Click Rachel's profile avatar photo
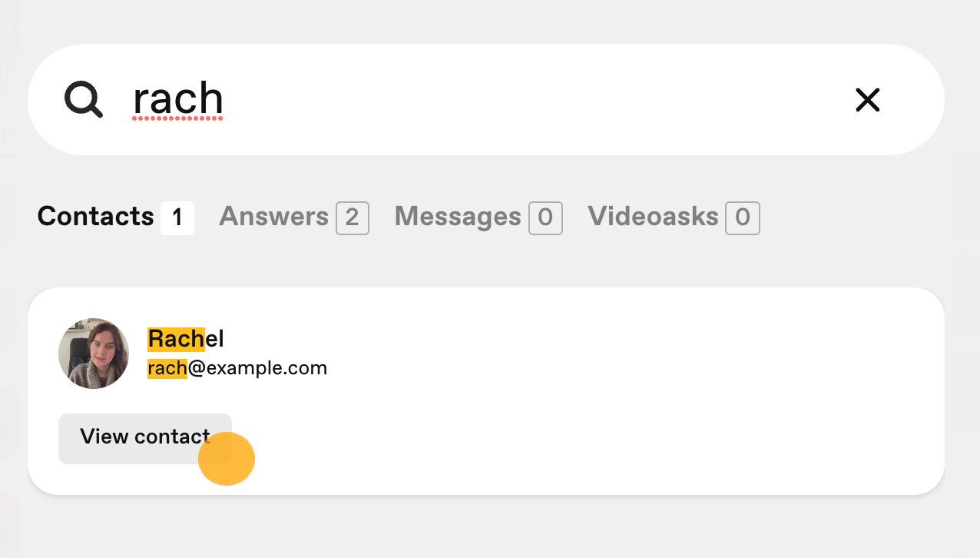The image size is (980, 558). coord(94,354)
